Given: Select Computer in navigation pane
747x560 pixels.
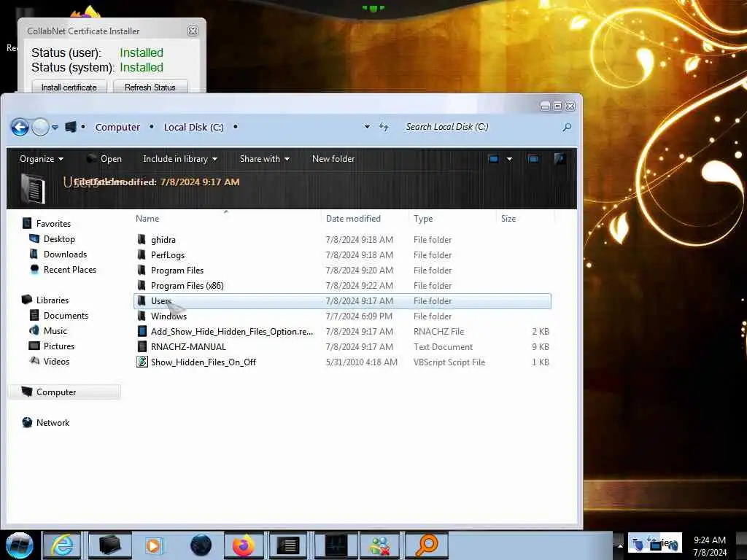Looking at the screenshot, I should pyautogui.click(x=56, y=392).
